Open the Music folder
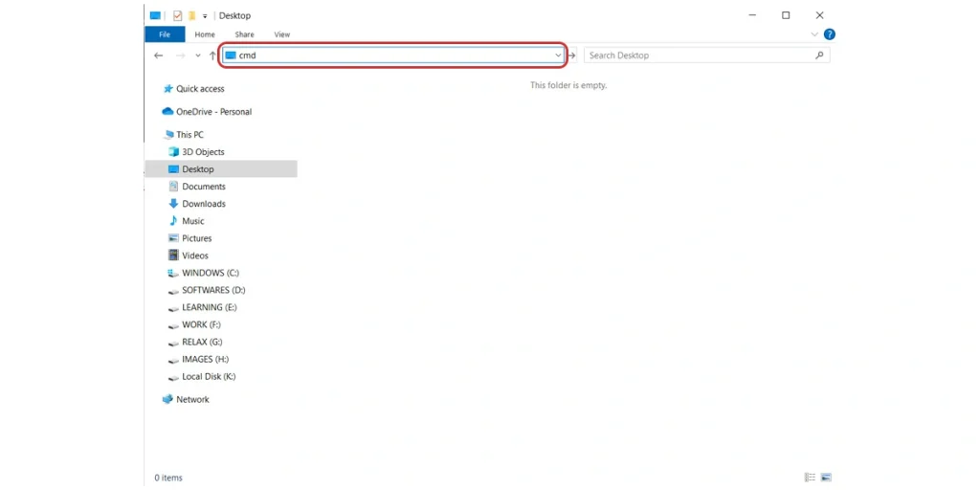The height and width of the screenshot is (490, 980). [x=187, y=221]
